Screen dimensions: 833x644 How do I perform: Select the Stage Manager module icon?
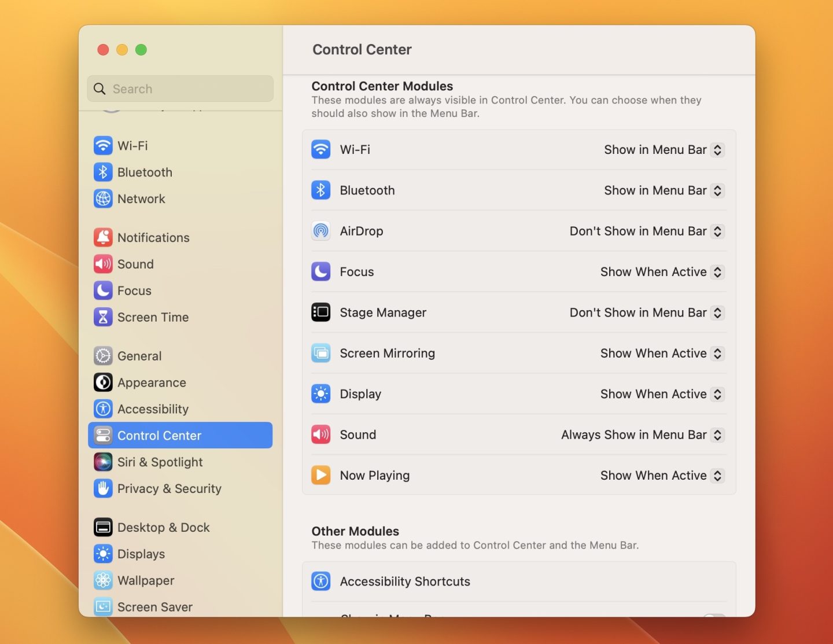[321, 312]
